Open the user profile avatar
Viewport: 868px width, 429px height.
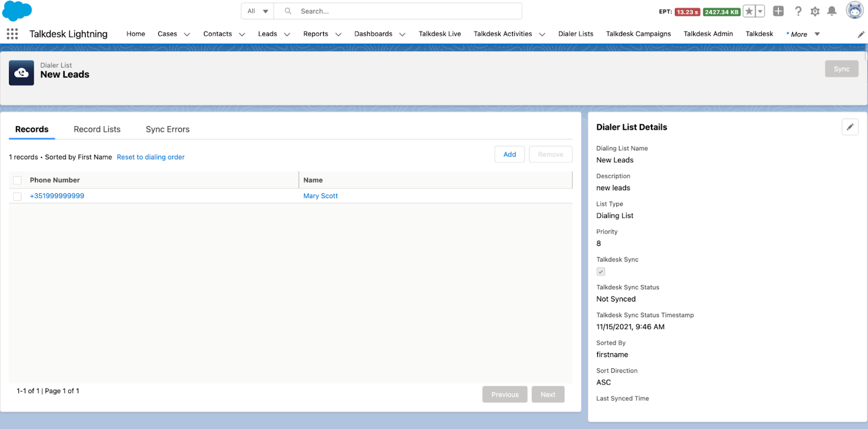pyautogui.click(x=854, y=10)
